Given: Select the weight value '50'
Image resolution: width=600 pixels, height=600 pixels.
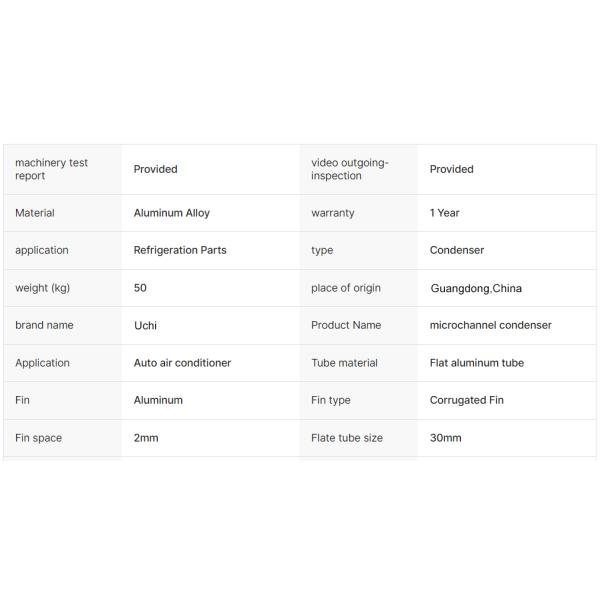Looking at the screenshot, I should [140, 288].
